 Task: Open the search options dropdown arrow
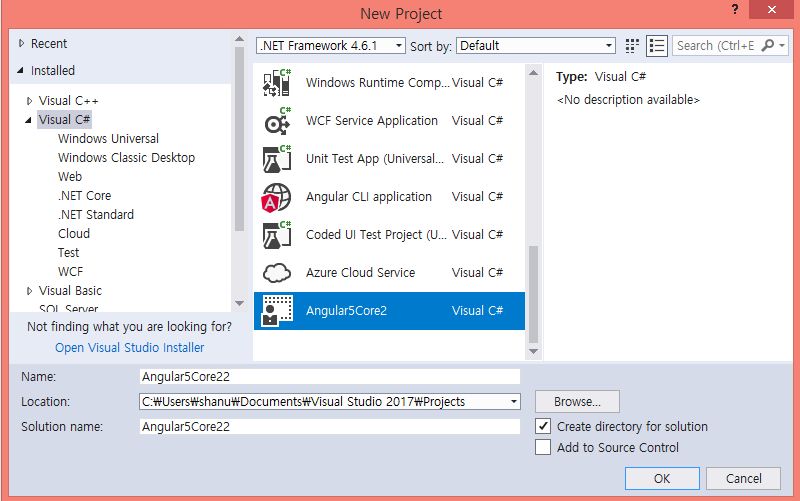(x=782, y=45)
